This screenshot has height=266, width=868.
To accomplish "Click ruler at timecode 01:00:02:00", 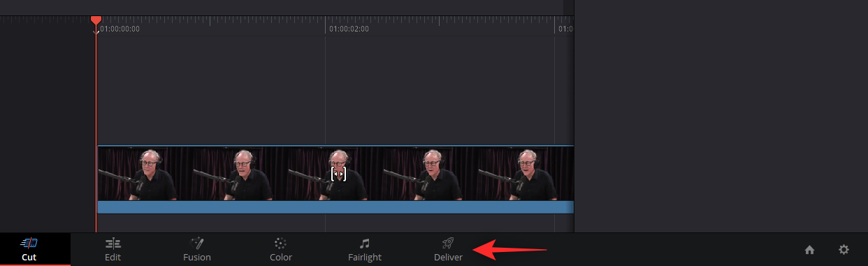I will [x=349, y=29].
